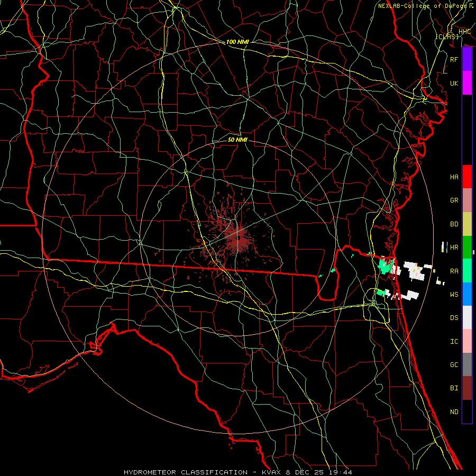Click the RF purple legend swatch
476x476 pixels.
tap(467, 59)
